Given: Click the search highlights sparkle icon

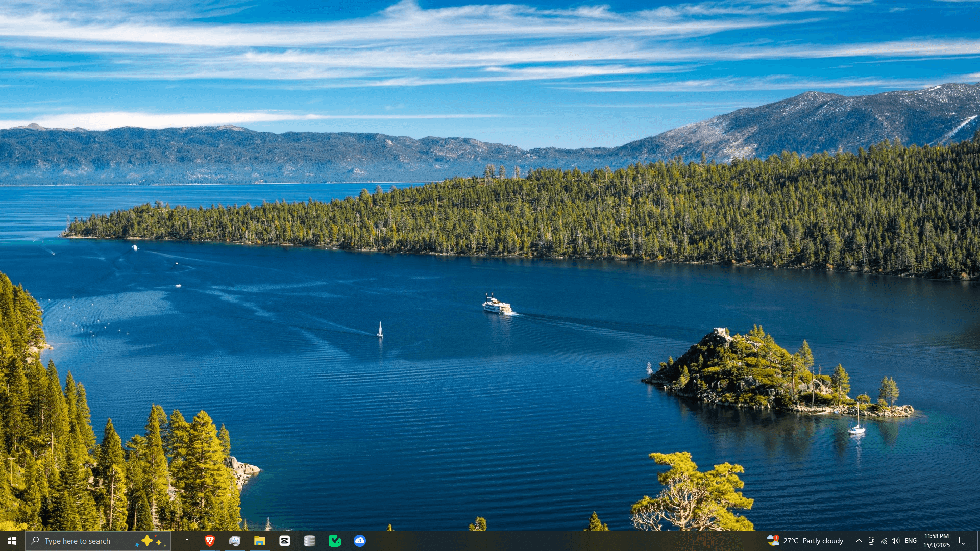Looking at the screenshot, I should pyautogui.click(x=152, y=541).
